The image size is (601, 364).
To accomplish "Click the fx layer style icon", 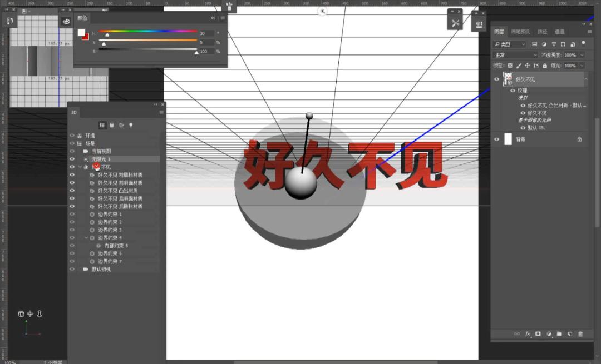I will (528, 334).
